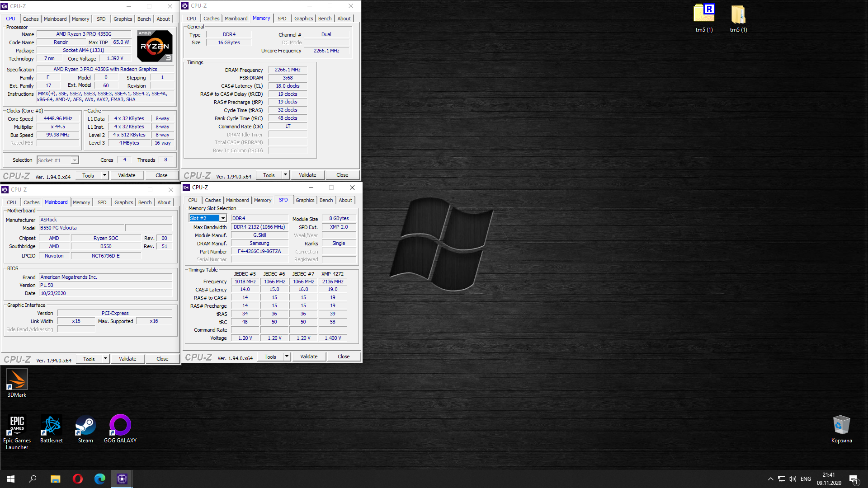The height and width of the screenshot is (488, 868).
Task: Open Socket #1 selection dropdown
Action: pyautogui.click(x=57, y=160)
